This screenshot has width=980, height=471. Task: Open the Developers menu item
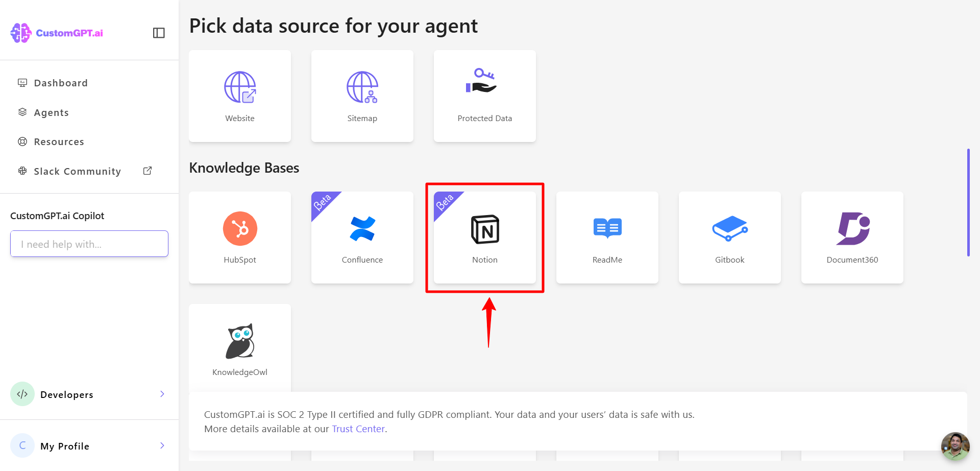[89, 394]
